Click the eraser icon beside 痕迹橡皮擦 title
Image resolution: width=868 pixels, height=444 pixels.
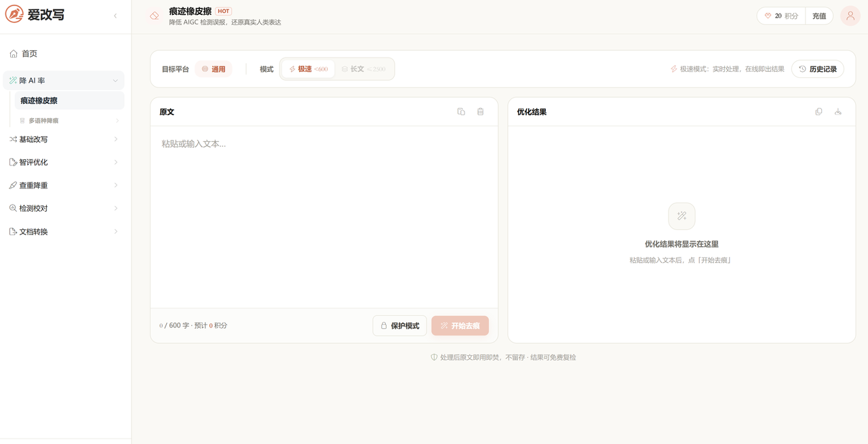click(x=155, y=16)
